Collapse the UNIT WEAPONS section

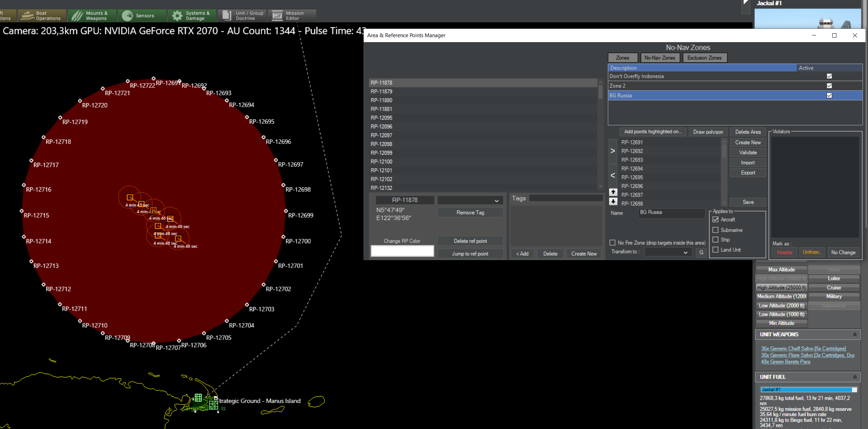(855, 335)
